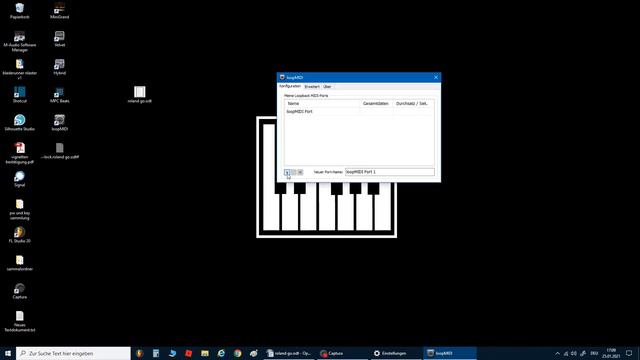Select the Velvet desktop shortcut
The image size is (640, 360).
(60, 39)
